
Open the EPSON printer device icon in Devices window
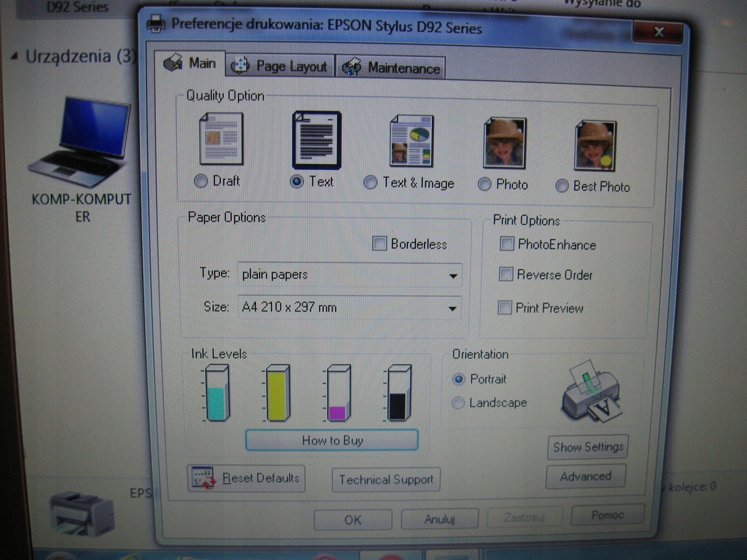pos(82,513)
